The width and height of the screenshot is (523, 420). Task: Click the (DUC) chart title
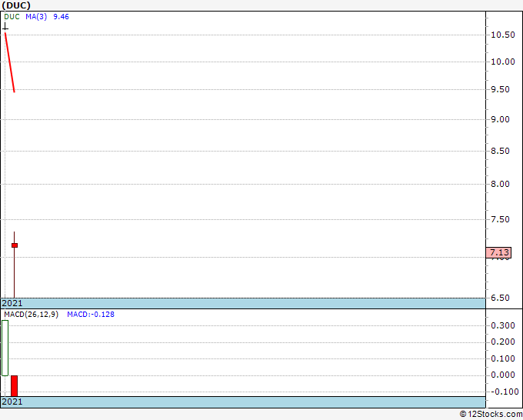pyautogui.click(x=16, y=5)
